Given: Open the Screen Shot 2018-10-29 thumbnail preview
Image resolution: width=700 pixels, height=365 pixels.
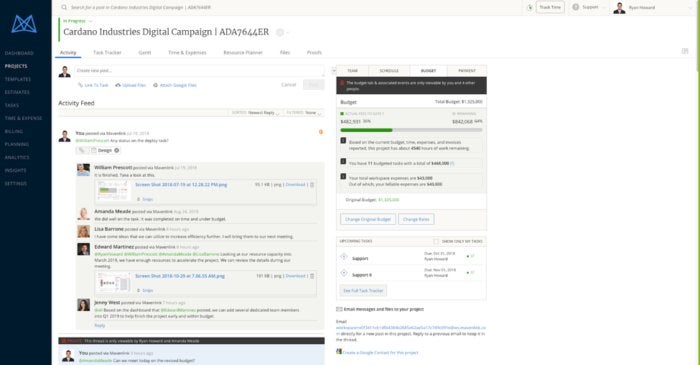Looking at the screenshot, I should [113, 282].
